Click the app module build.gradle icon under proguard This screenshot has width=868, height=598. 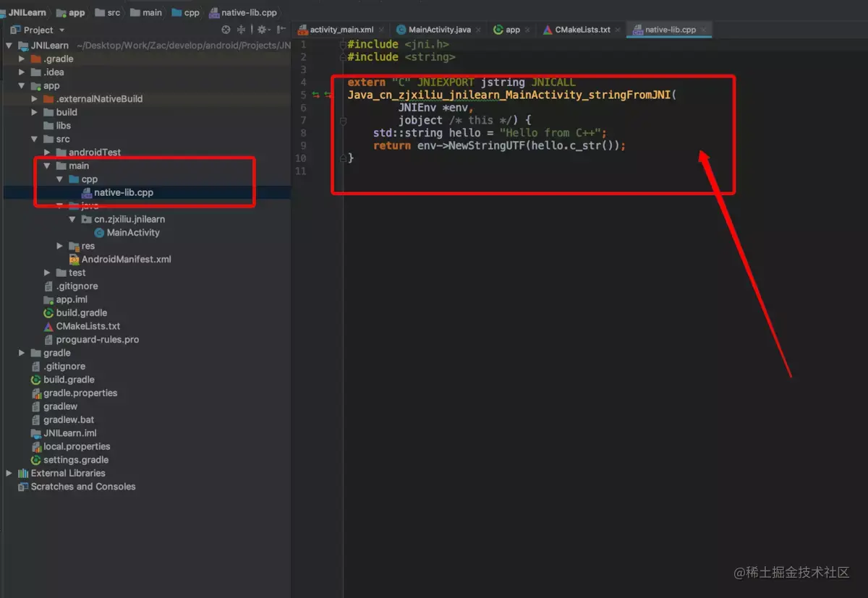coord(48,313)
